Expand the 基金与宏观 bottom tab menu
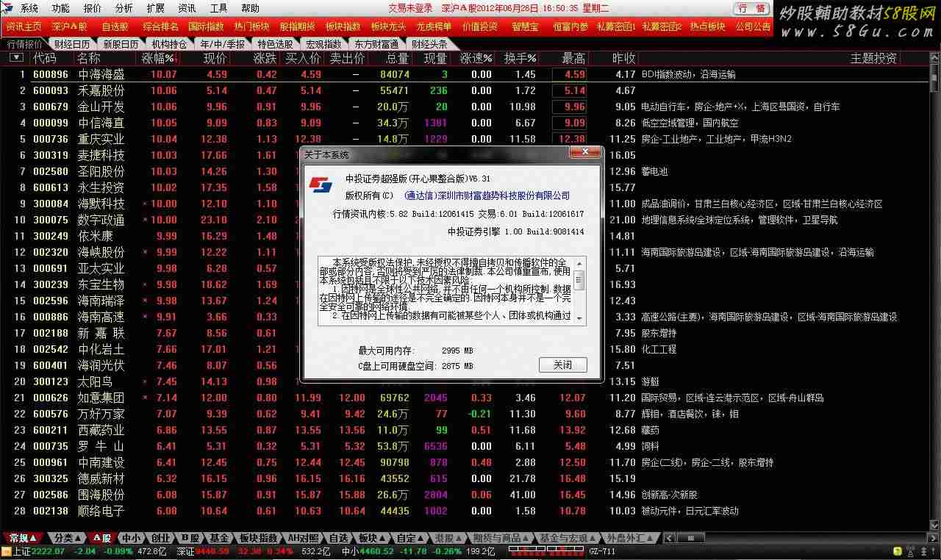 point(593,539)
